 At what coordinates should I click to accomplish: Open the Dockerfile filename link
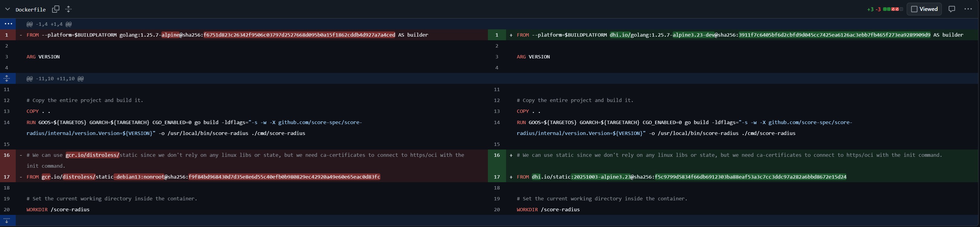30,9
